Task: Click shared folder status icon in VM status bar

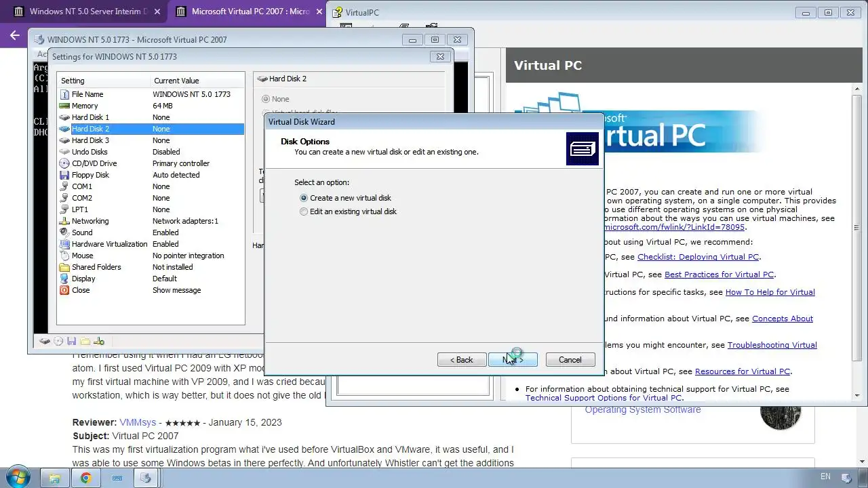Action: click(85, 342)
